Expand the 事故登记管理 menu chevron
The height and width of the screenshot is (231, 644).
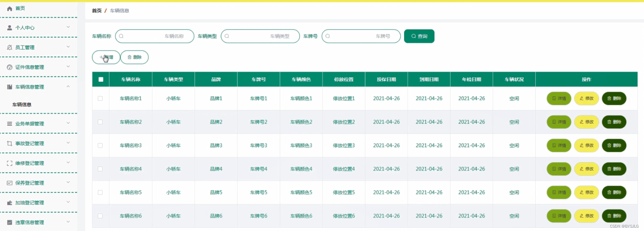pos(68,143)
